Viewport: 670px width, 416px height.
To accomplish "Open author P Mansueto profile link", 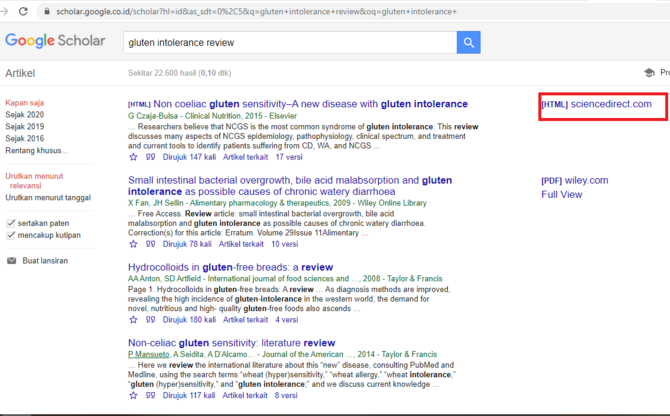I will click(x=148, y=354).
